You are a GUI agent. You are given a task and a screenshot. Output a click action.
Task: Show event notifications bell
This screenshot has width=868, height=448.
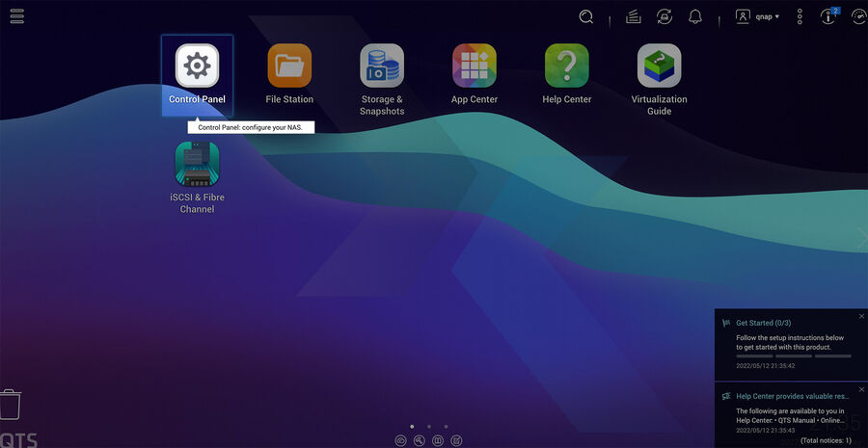point(695,16)
